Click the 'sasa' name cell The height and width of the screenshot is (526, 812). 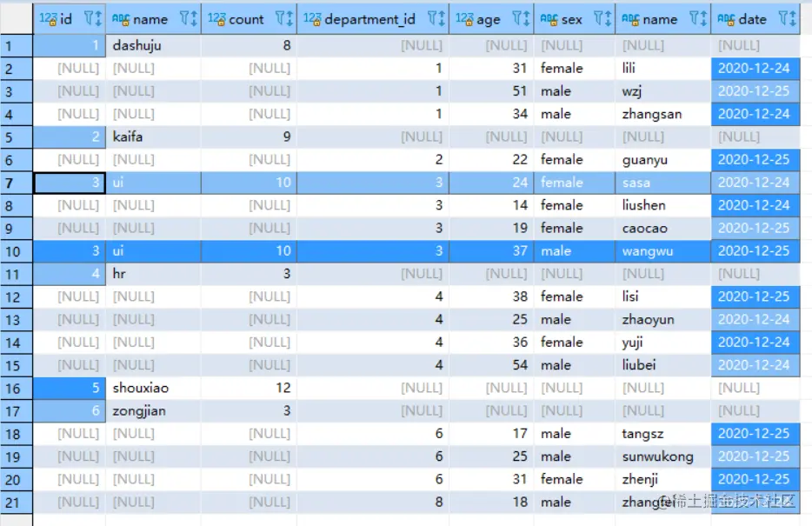tap(663, 183)
